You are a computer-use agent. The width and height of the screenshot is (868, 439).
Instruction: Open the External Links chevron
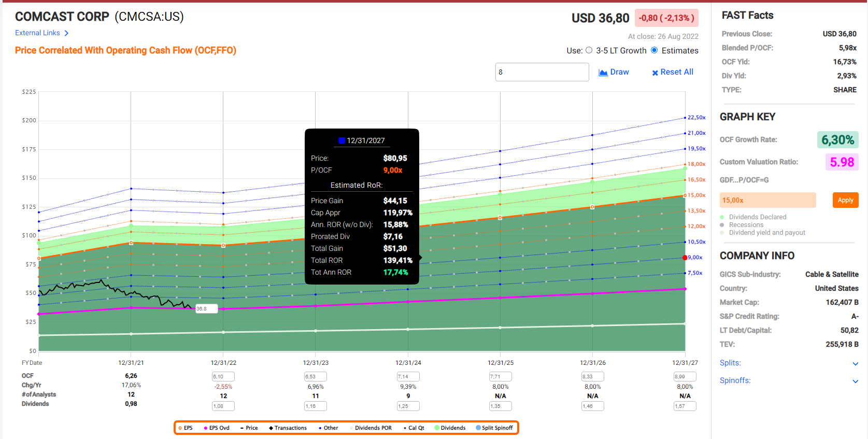tap(66, 33)
